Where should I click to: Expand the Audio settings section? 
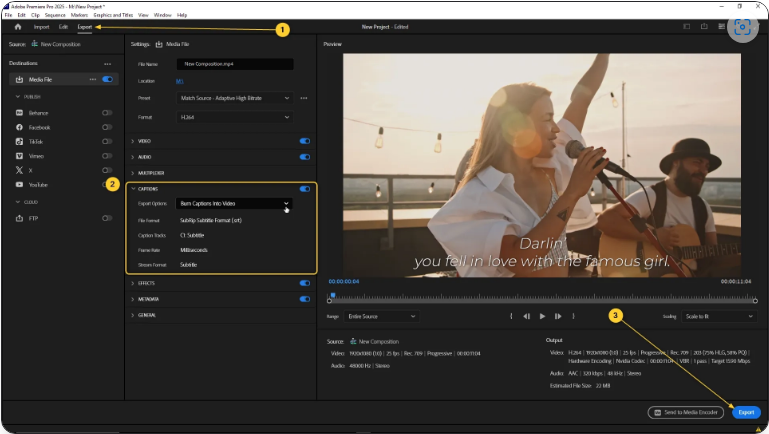(132, 157)
